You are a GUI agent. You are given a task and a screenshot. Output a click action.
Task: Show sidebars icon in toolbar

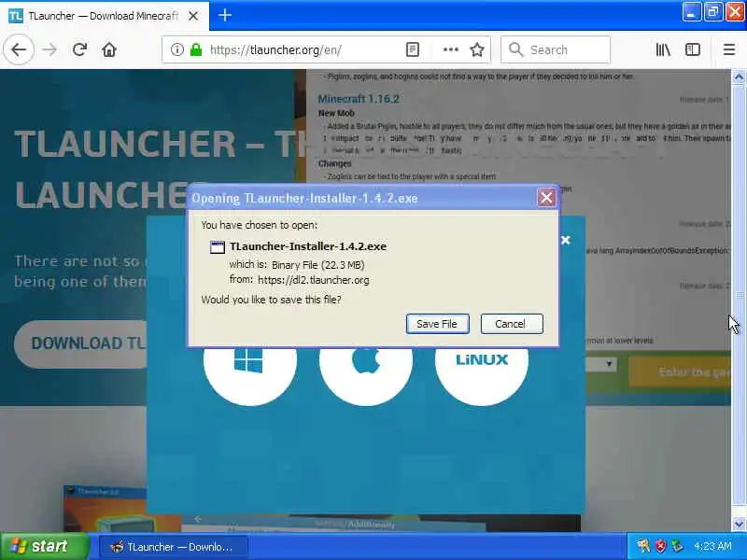click(x=693, y=49)
